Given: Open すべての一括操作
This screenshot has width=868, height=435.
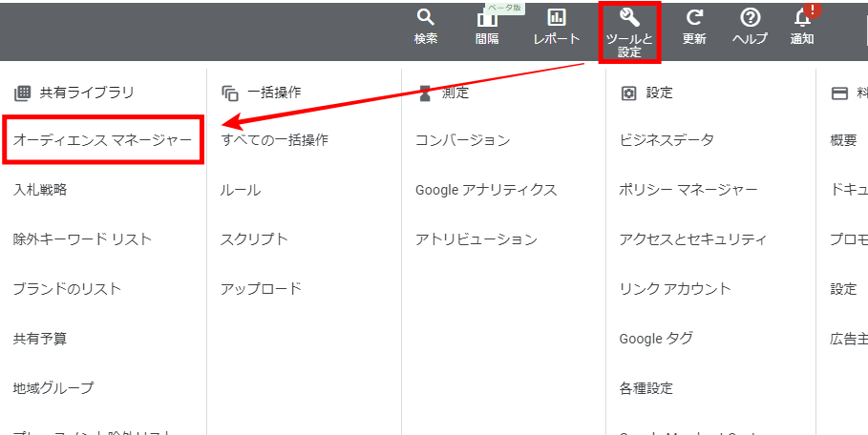Looking at the screenshot, I should pos(274,140).
